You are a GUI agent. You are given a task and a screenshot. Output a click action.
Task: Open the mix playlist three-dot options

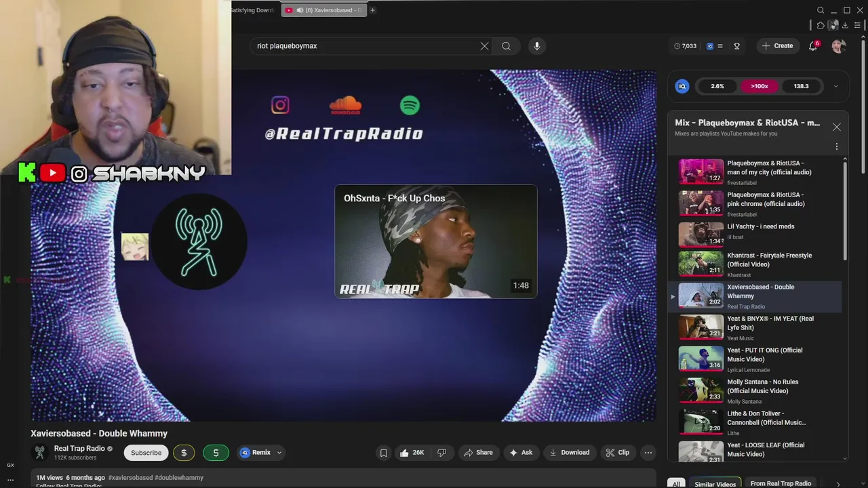coord(836,146)
